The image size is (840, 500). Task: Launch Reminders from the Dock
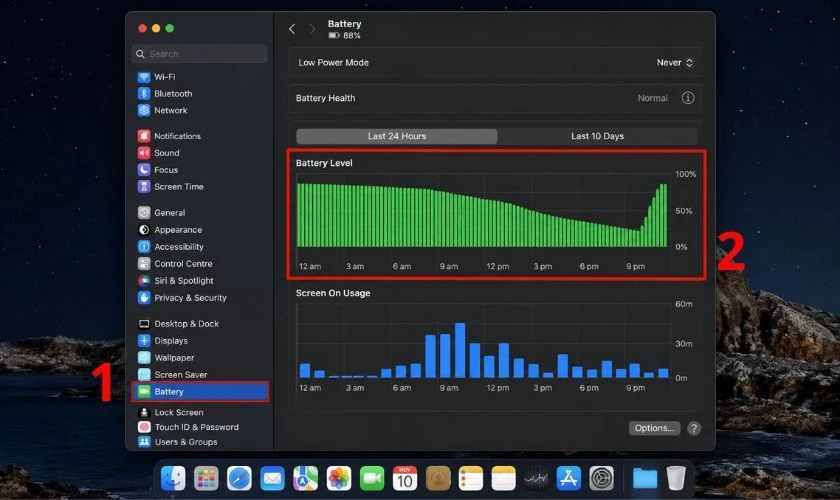click(x=471, y=478)
